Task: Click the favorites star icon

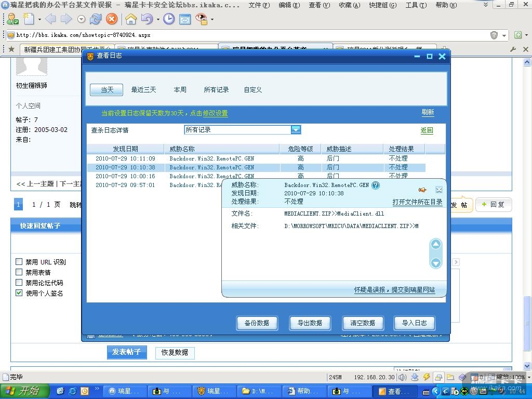Action: coord(11,49)
